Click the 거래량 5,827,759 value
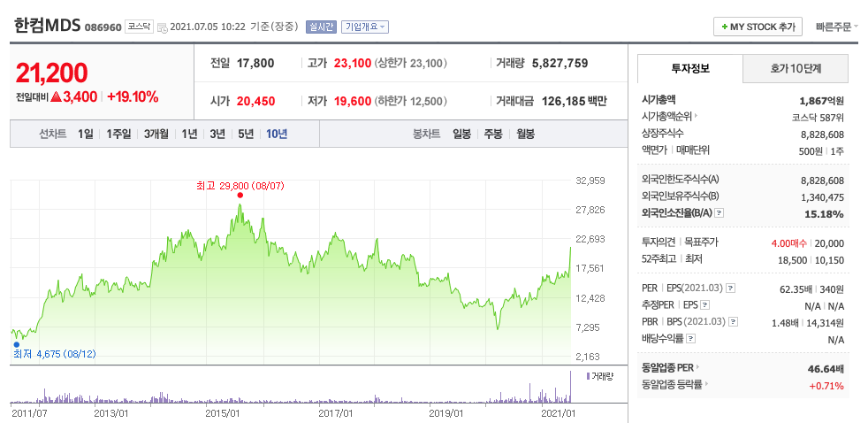Viewport: 868px width, 423px height. (560, 63)
